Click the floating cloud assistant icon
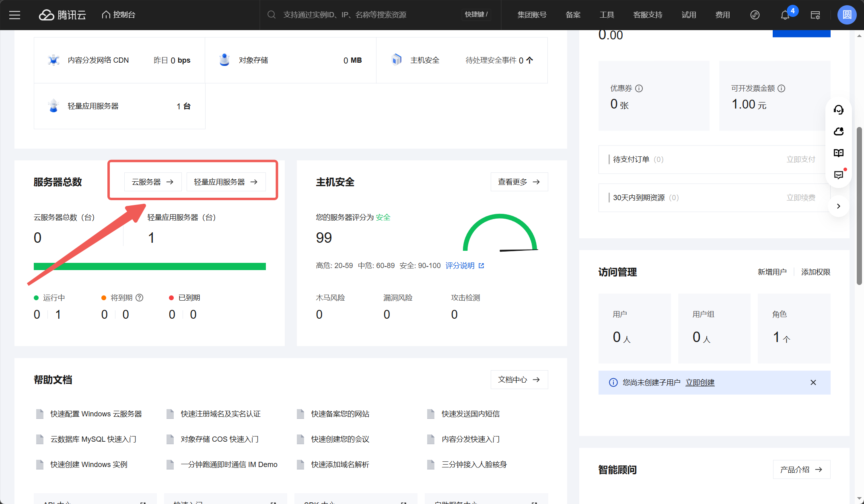The width and height of the screenshot is (864, 504). coord(839,131)
